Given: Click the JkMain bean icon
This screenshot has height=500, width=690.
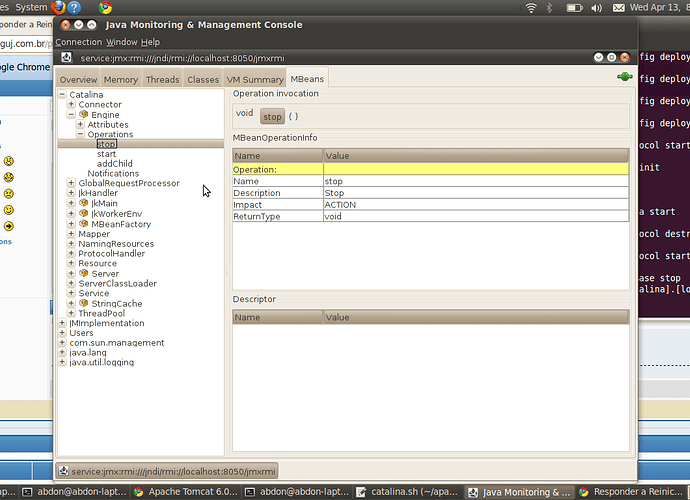Looking at the screenshot, I should point(84,203).
